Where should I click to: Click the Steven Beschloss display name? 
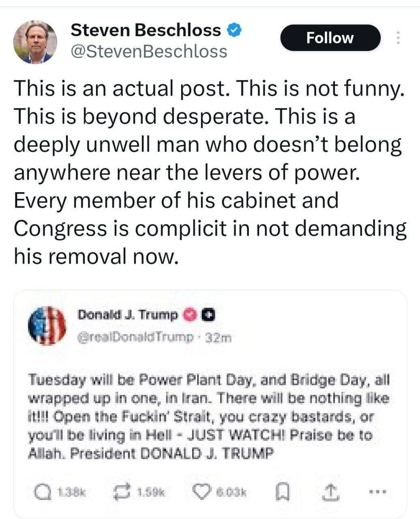(146, 30)
